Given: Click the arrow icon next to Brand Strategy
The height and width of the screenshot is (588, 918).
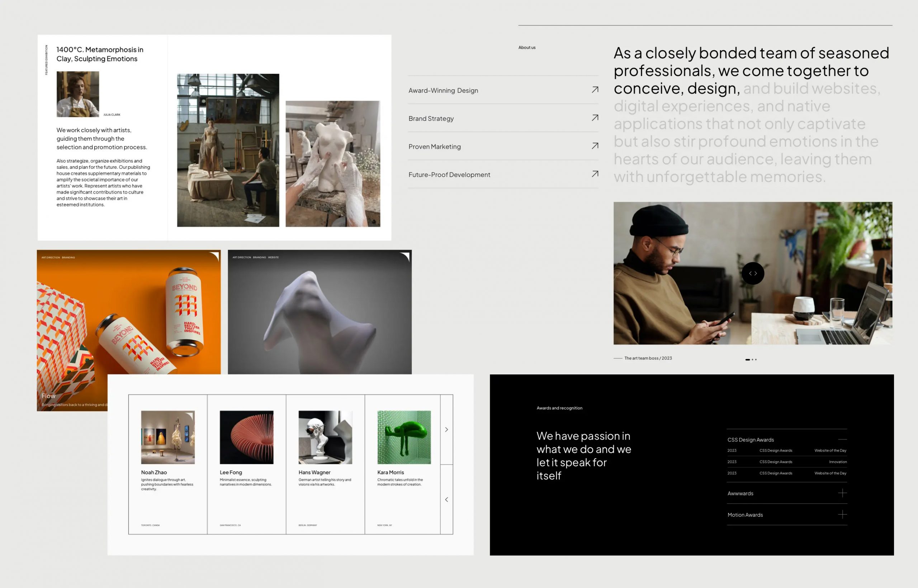Looking at the screenshot, I should pos(595,118).
